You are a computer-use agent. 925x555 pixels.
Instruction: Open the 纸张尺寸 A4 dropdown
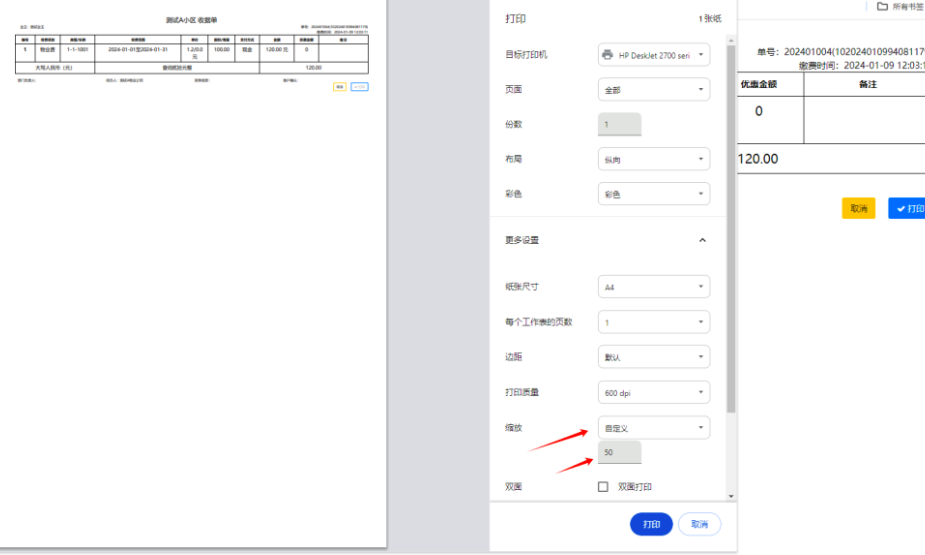coord(654,287)
